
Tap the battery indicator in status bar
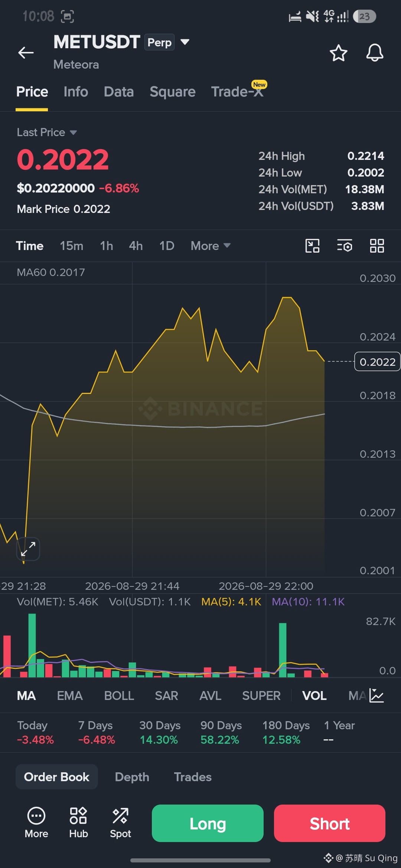(x=365, y=16)
